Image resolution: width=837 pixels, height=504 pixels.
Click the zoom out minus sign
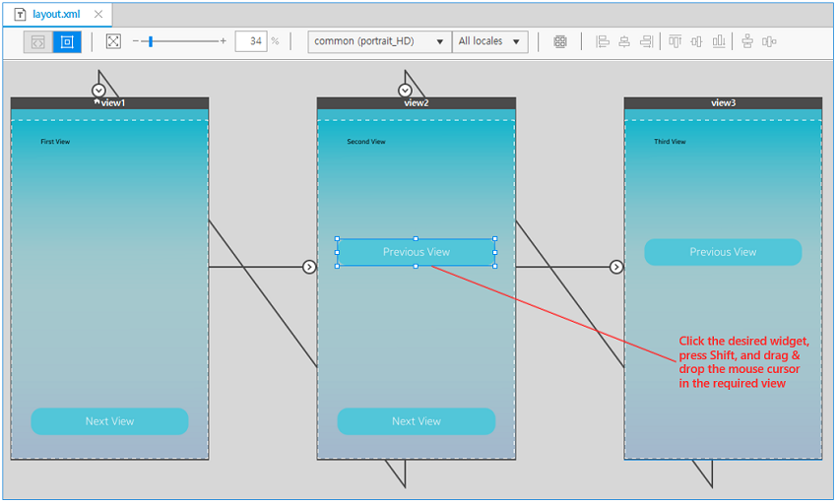click(x=136, y=41)
